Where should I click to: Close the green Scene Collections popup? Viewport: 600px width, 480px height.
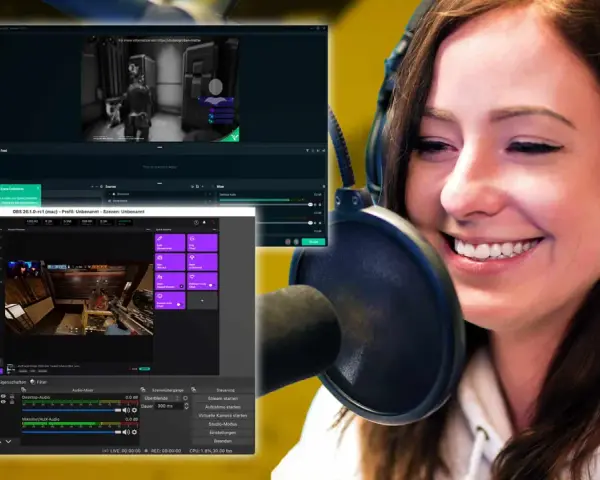pyautogui.click(x=38, y=188)
